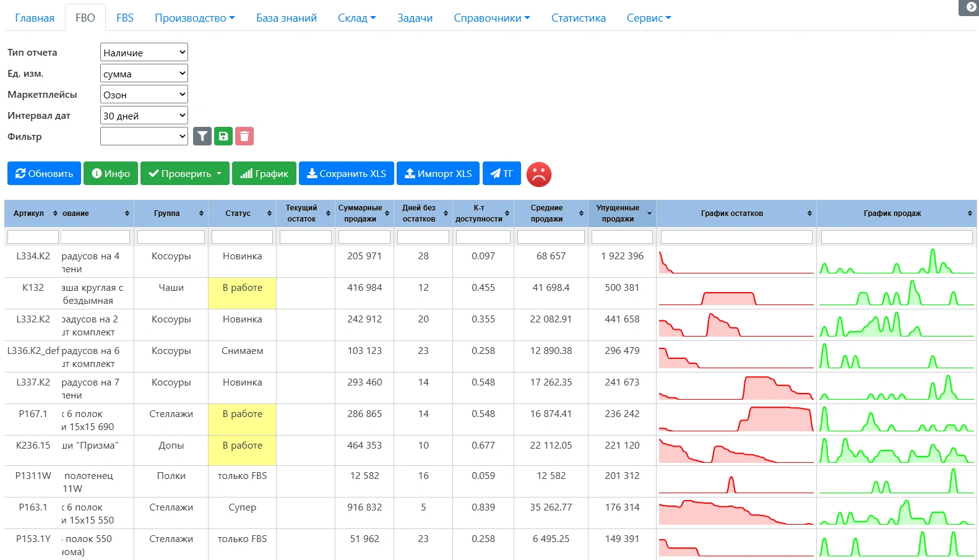Delete filter with the red trash icon
This screenshot has height=560, width=979.
point(244,136)
